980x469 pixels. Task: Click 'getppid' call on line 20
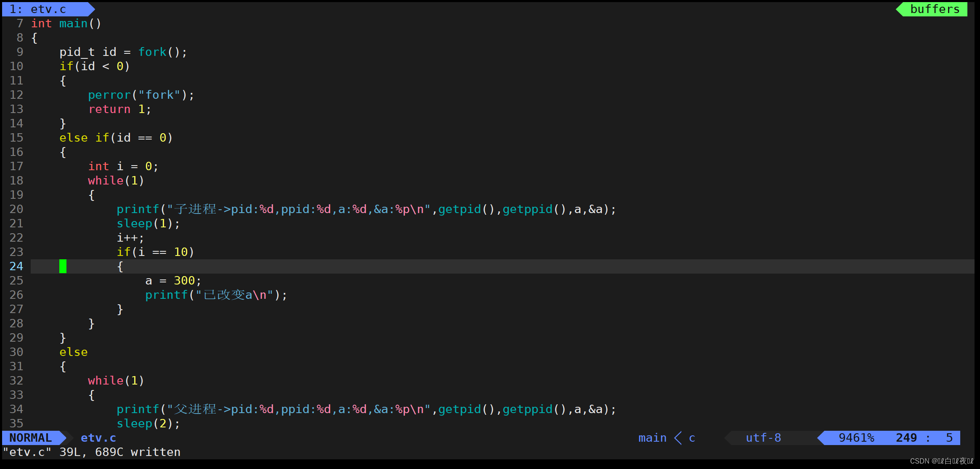click(x=527, y=209)
